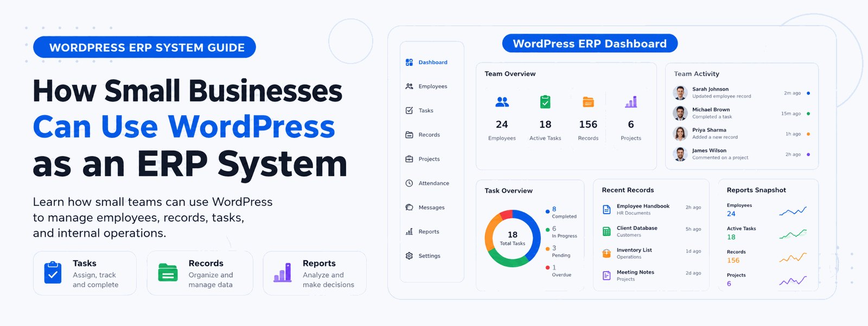Click the orange Records folder icon in Team Overview
Image resolution: width=868 pixels, height=326 pixels.
[x=588, y=102]
